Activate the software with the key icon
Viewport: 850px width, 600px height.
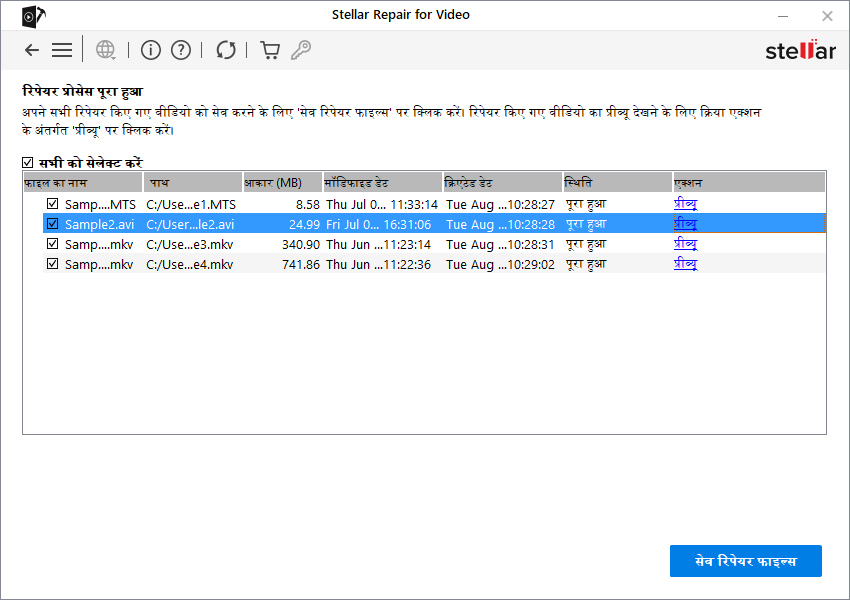(x=300, y=50)
